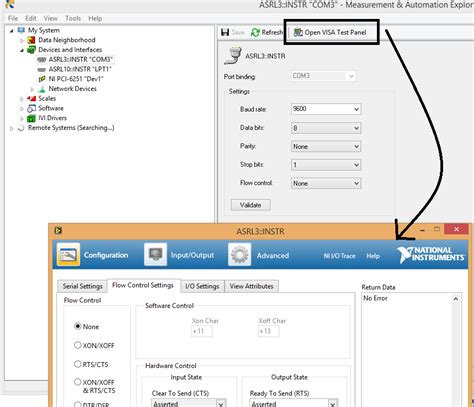This screenshot has width=474, height=407.
Task: Click the Software icon in tree
Action: [x=31, y=108]
